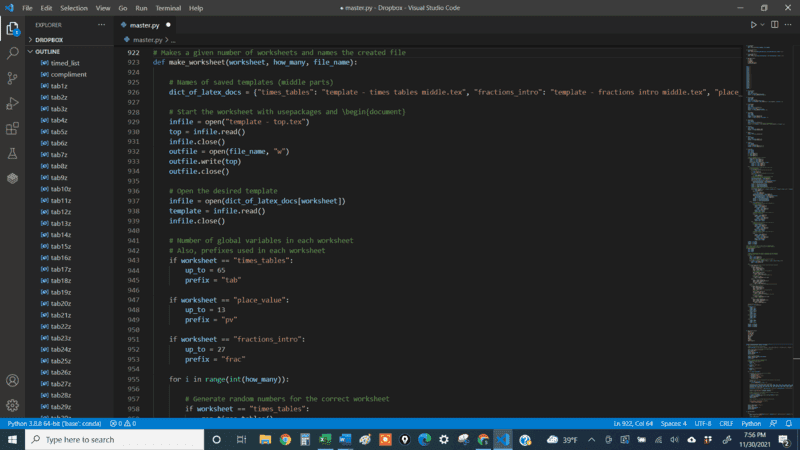Open Run and Debug view

(x=12, y=103)
